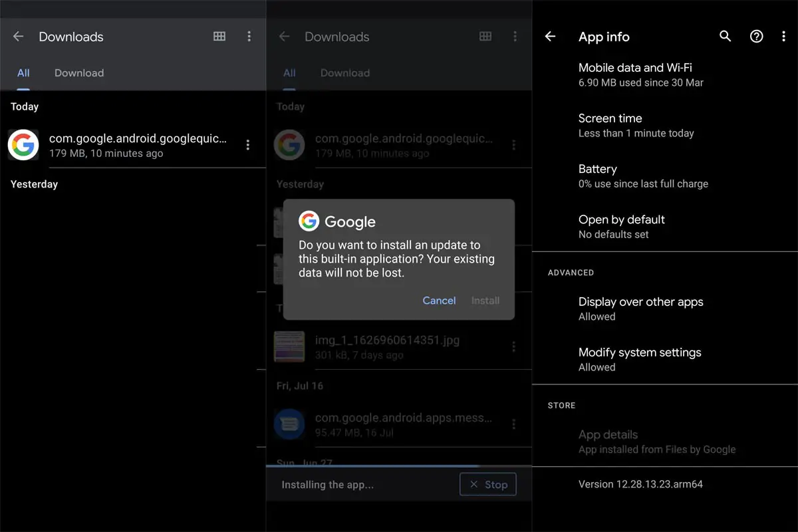Go back from App info screen
This screenshot has height=532, width=798.
pos(550,37)
